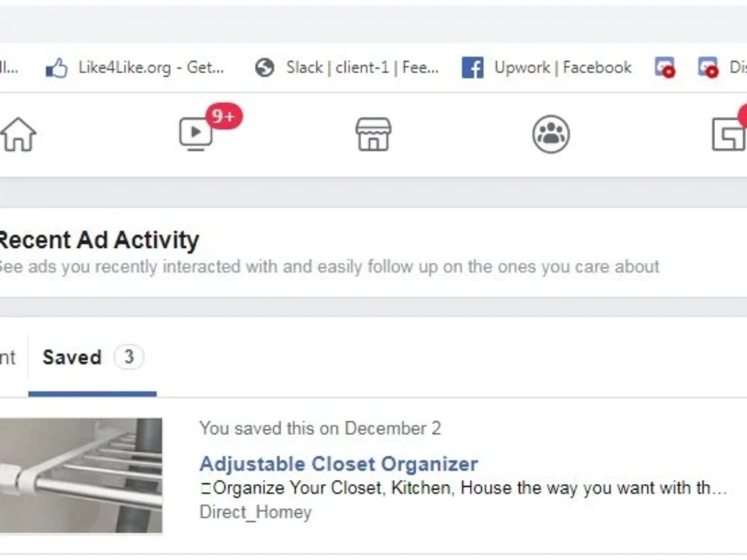
Task: Click 'See ads you recently interacted with' subtitle
Action: point(329,267)
